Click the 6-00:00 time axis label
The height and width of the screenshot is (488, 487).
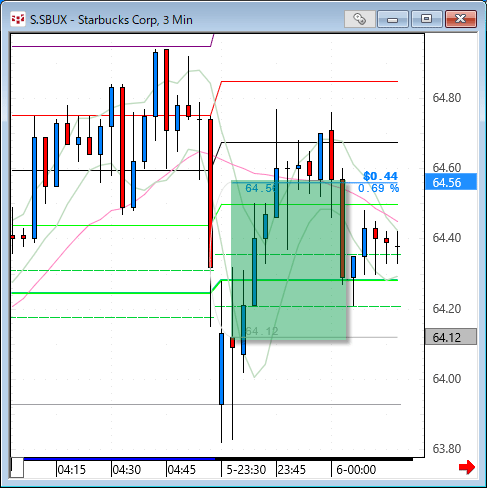356,470
